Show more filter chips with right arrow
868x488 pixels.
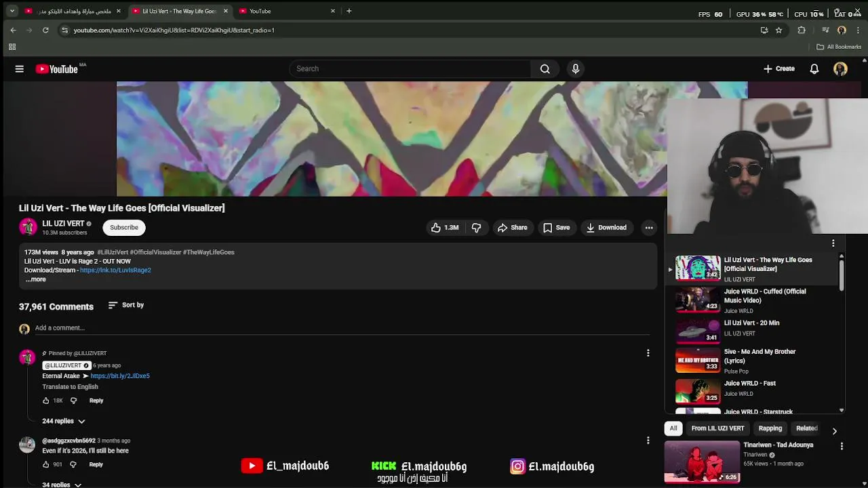tap(835, 431)
